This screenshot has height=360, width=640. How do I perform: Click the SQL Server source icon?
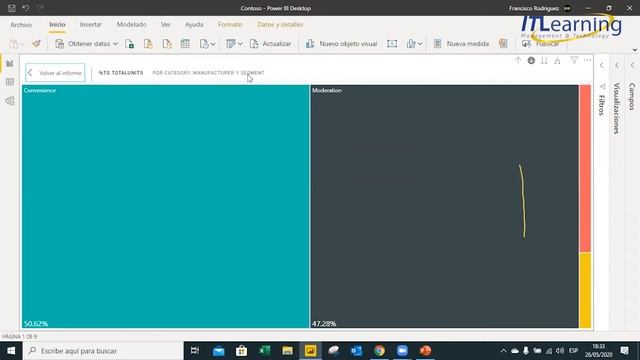click(x=167, y=44)
